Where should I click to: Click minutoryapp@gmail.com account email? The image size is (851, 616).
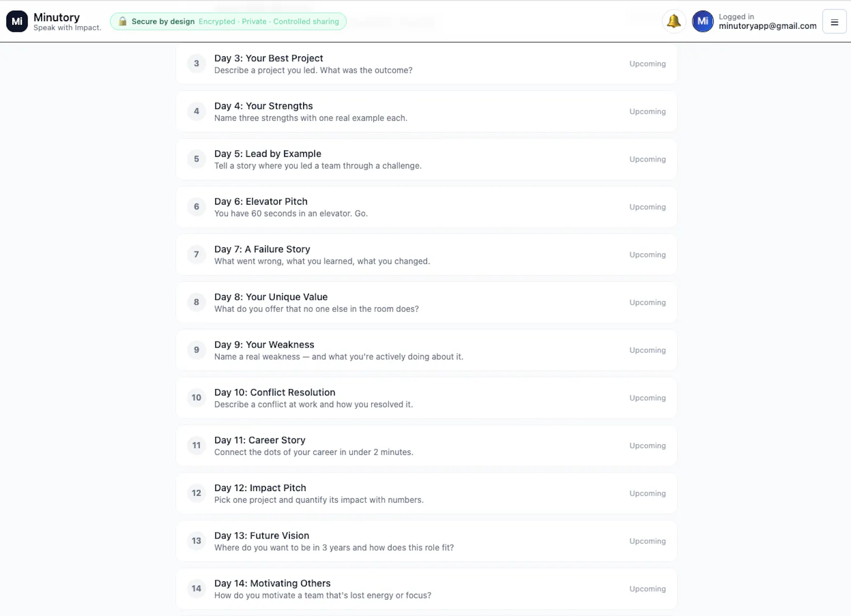(x=767, y=26)
